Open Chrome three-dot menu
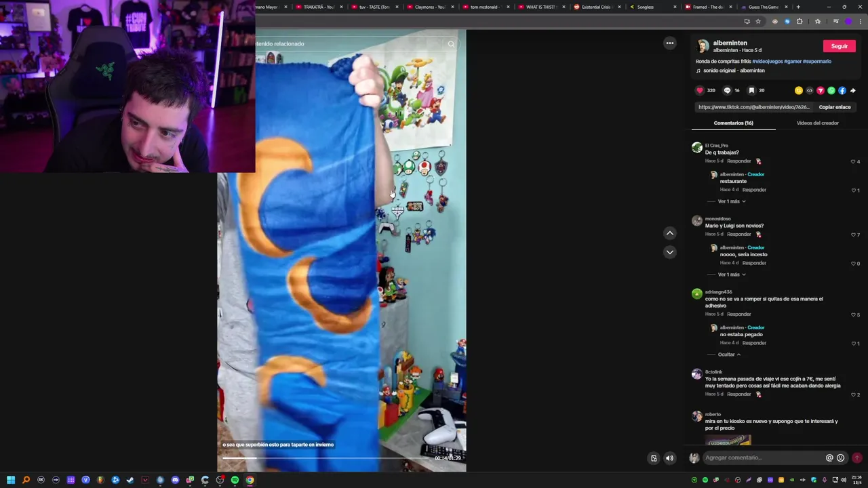Screen dimensions: 868x488 click(x=859, y=21)
